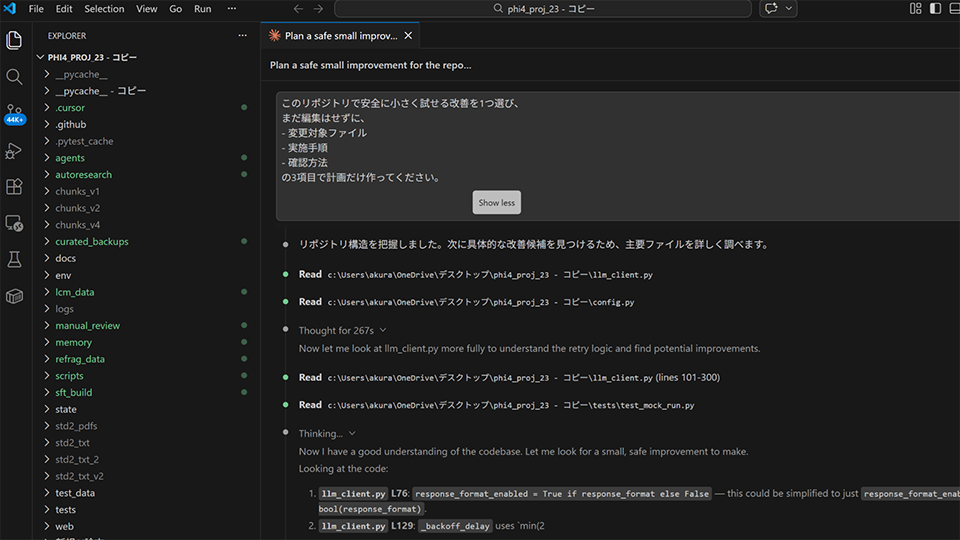The width and height of the screenshot is (960, 540).
Task: Select the env folder
Action: point(63,276)
